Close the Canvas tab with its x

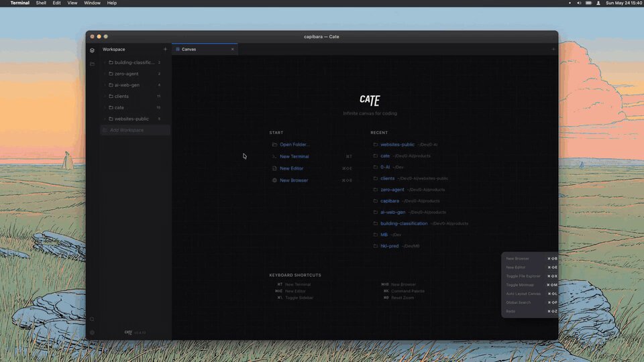233,49
